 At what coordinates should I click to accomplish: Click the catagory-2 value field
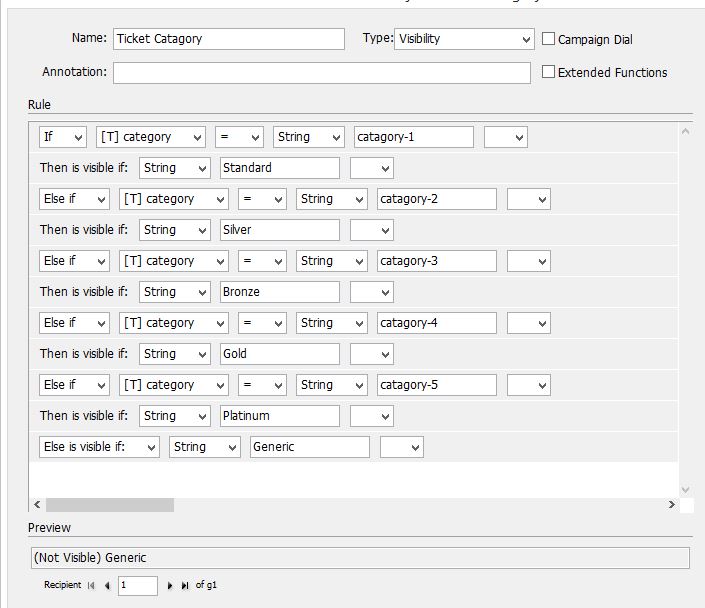437,199
